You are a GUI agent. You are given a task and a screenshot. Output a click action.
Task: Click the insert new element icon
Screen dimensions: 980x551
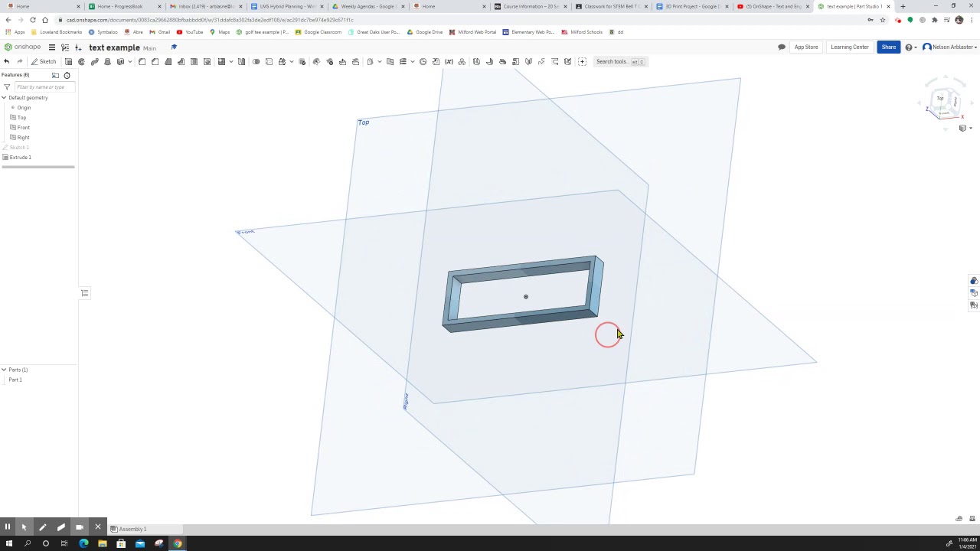tap(78, 47)
